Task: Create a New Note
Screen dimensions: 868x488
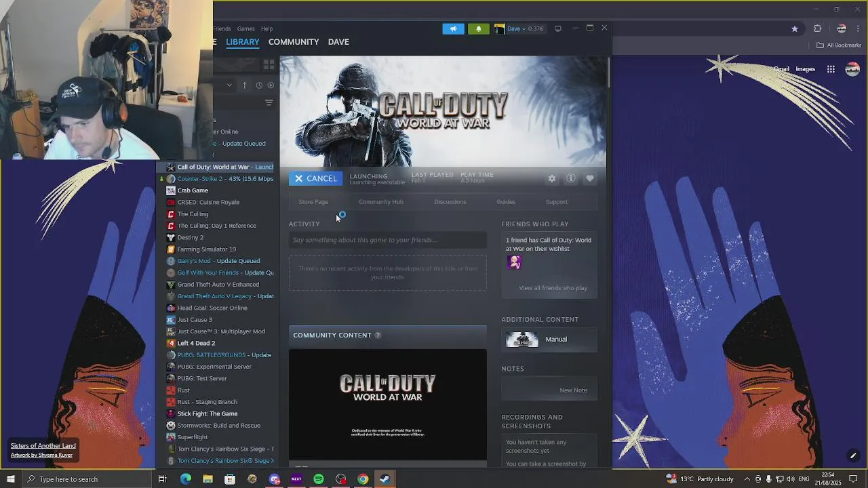Action: (574, 390)
